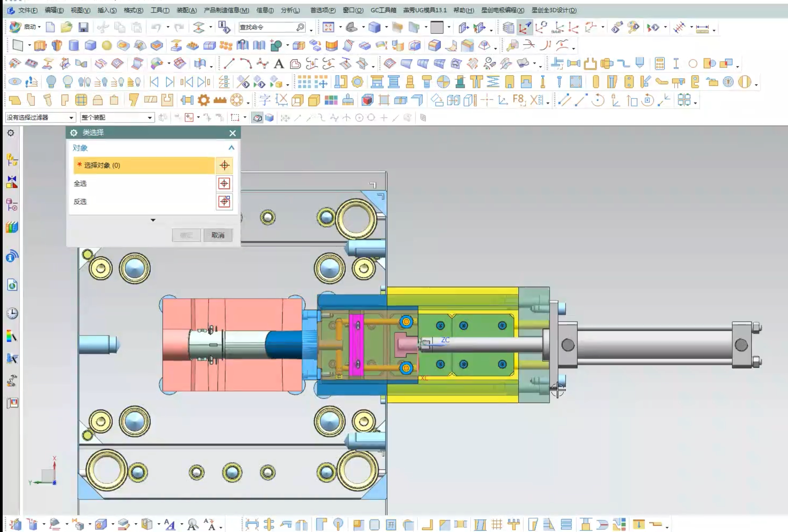This screenshot has width=788, height=532.
Task: Open the Assembly Navigator in the sidebar
Action: 12,159
